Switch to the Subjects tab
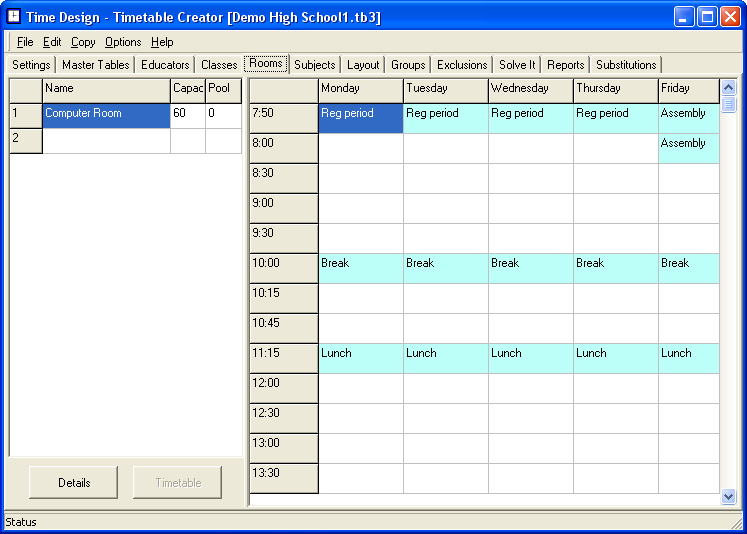 coord(315,65)
